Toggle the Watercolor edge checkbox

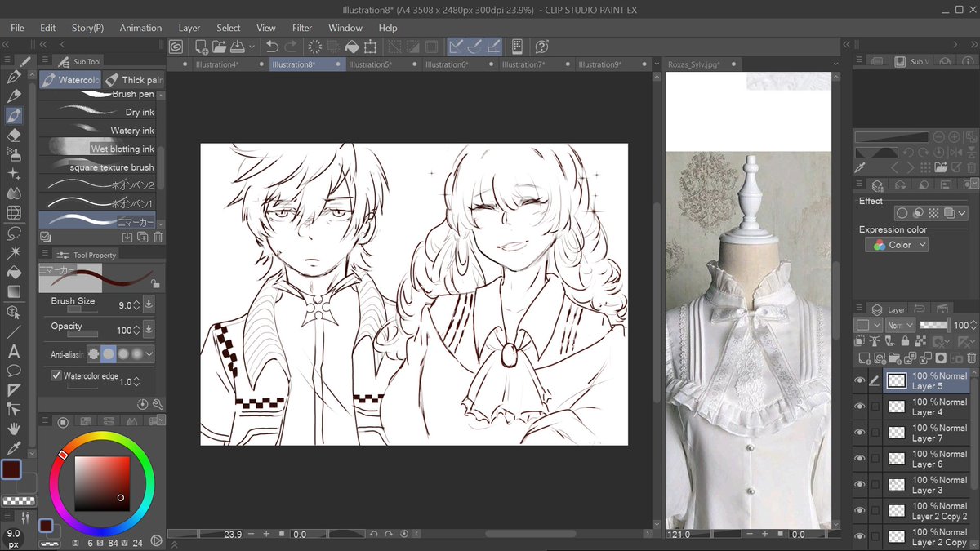tap(56, 375)
